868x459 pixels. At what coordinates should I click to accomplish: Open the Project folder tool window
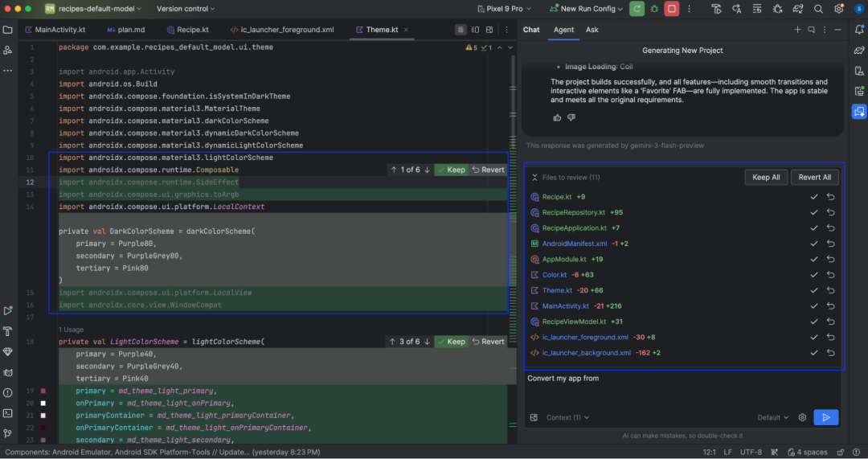pos(8,30)
